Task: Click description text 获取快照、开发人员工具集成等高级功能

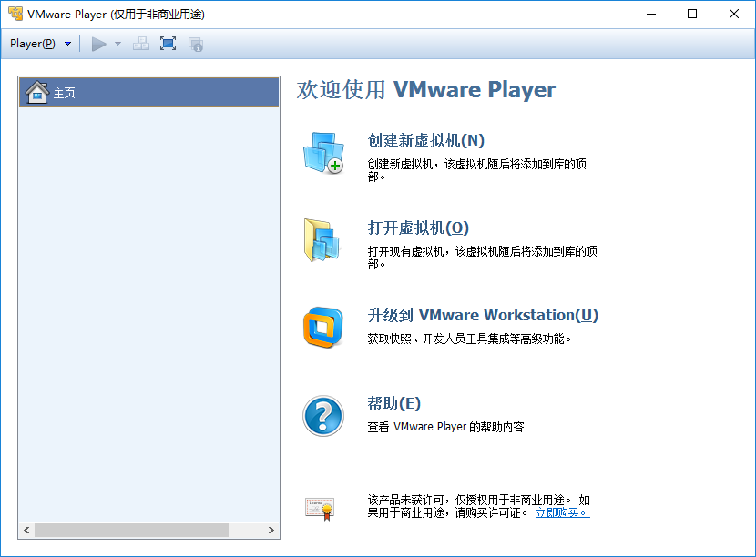Action: [x=469, y=339]
